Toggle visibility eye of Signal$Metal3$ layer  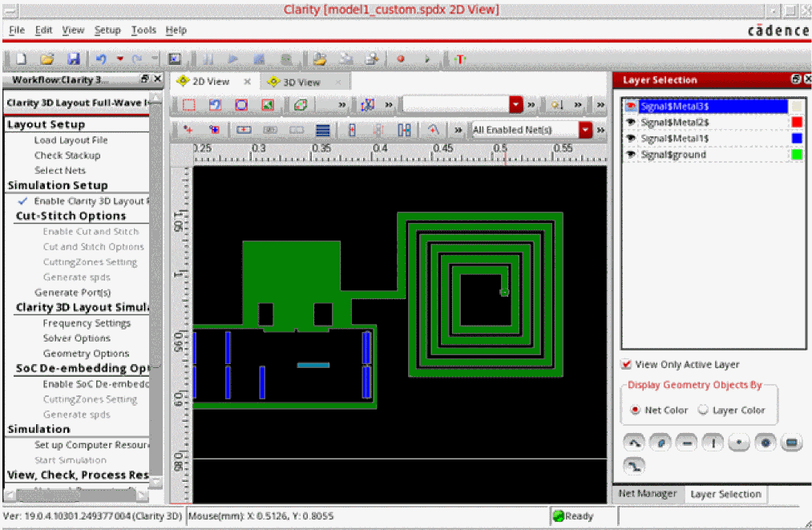[x=631, y=106]
